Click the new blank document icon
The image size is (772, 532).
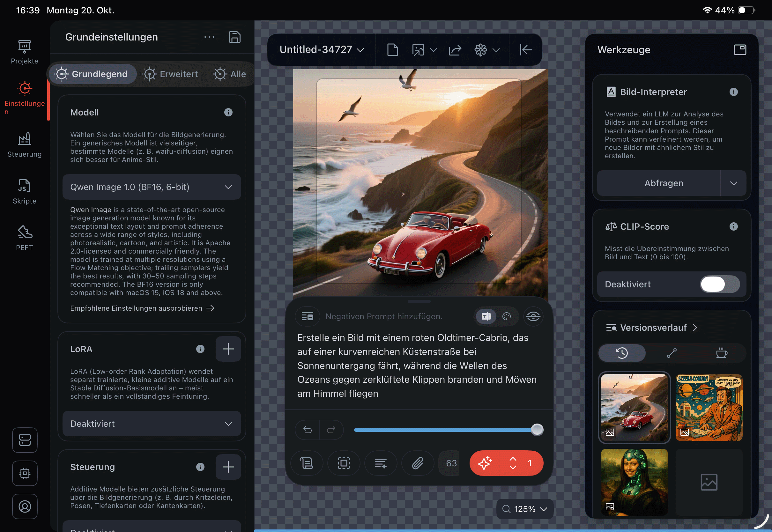click(392, 50)
